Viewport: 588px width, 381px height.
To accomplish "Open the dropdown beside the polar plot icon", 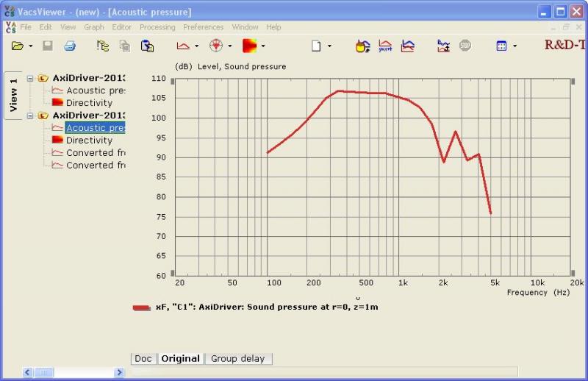I will tap(230, 46).
